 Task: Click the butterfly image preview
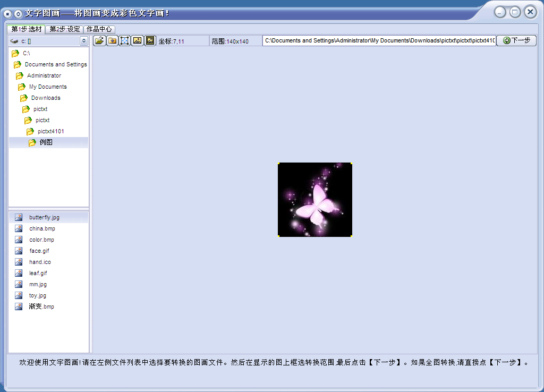pyautogui.click(x=315, y=200)
